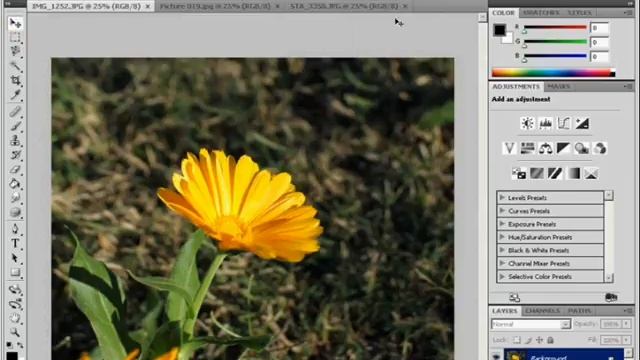Select the Eyedropper tool
The width and height of the screenshot is (640, 360).
point(15,95)
